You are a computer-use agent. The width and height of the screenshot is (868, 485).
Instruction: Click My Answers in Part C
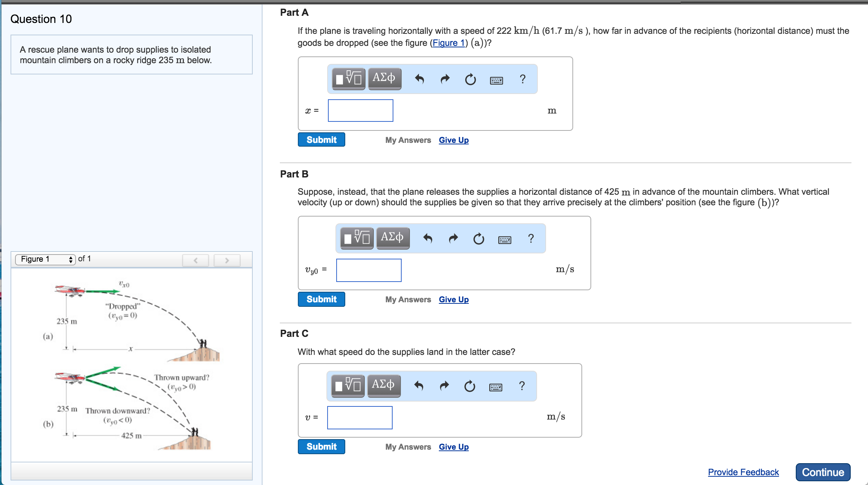(x=408, y=447)
